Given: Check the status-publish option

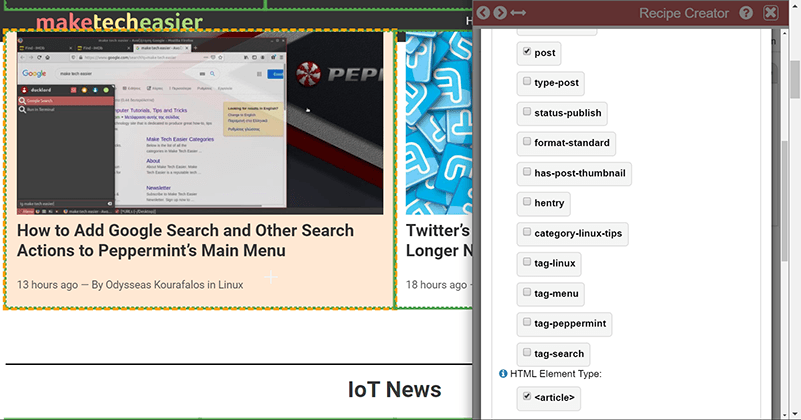Looking at the screenshot, I should pos(527,111).
